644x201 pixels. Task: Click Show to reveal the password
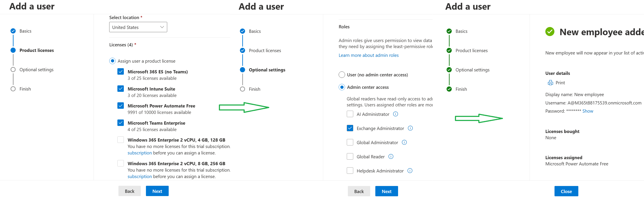point(588,111)
